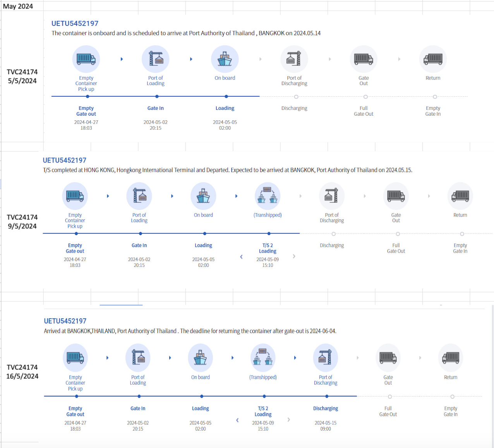Screen dimensions: 494x448
Task: Click left chevron beside T/S 2 Loading, 9/5/2024 tracker
Action: click(242, 256)
